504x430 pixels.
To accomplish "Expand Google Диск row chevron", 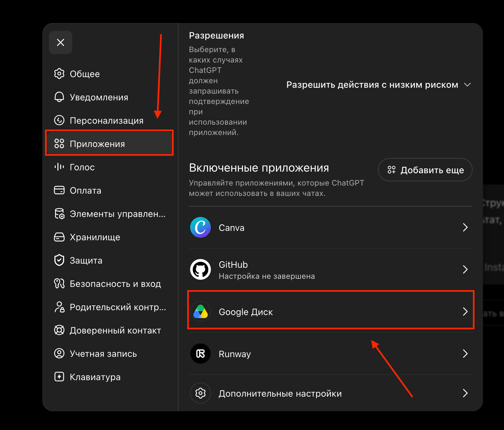I will (465, 311).
